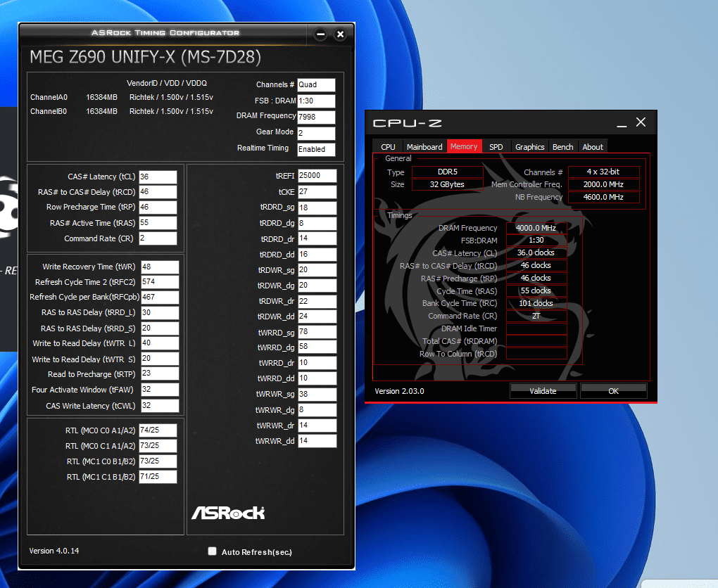This screenshot has width=718, height=588.
Task: Click the OK button in CPU-Z
Action: (614, 391)
